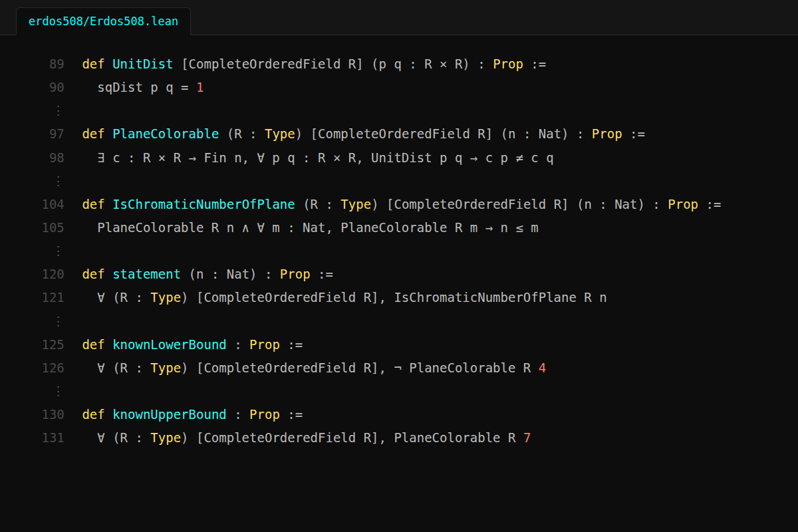
Task: Click the red numeral 4 on line 126
Action: click(543, 368)
